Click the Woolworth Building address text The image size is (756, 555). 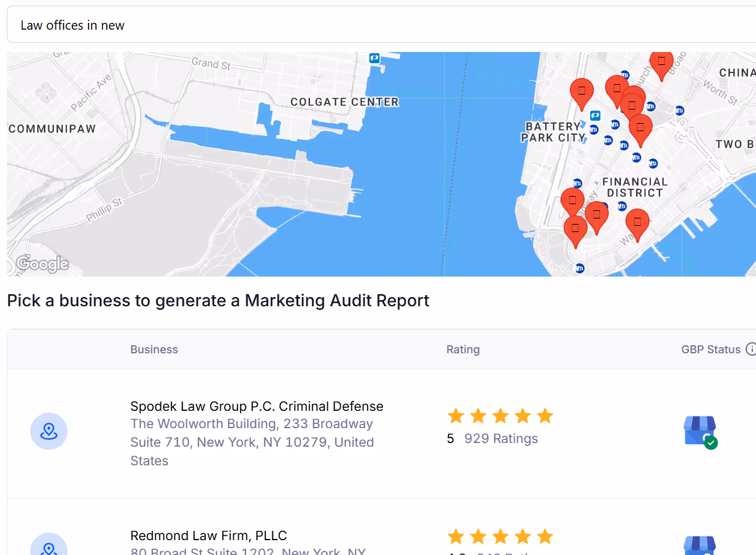point(252,442)
